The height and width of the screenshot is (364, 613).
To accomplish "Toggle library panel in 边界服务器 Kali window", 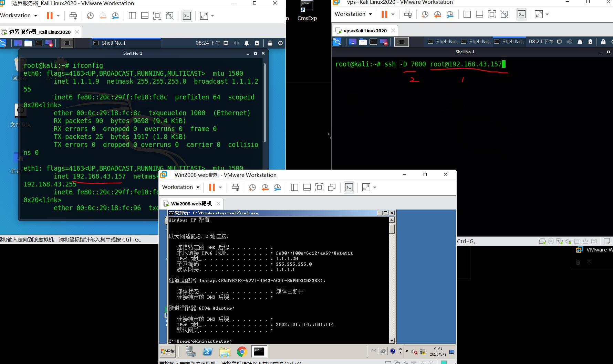I will (x=132, y=15).
